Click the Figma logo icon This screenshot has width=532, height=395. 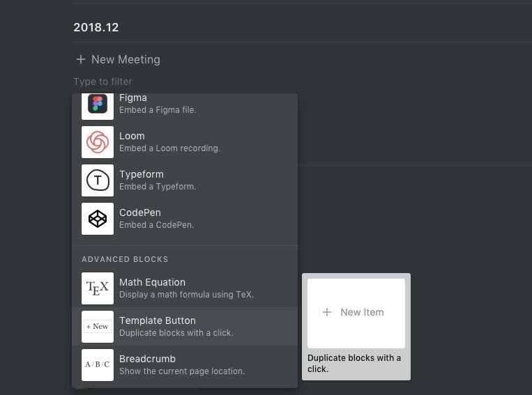pos(98,107)
